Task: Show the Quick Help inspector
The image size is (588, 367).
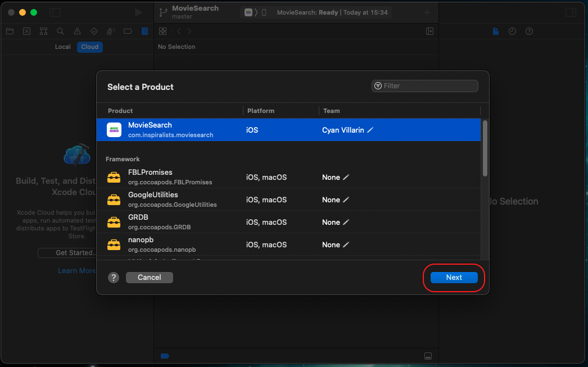Action: pyautogui.click(x=529, y=31)
